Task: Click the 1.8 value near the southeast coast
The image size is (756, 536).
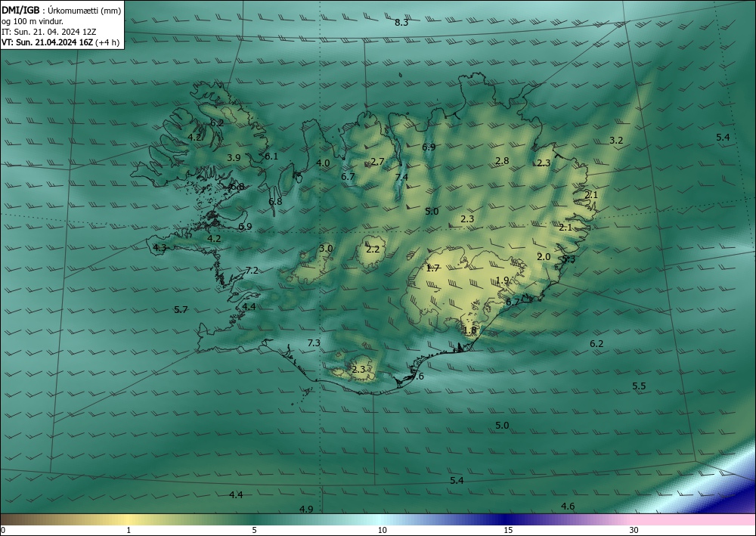Action: tap(469, 330)
